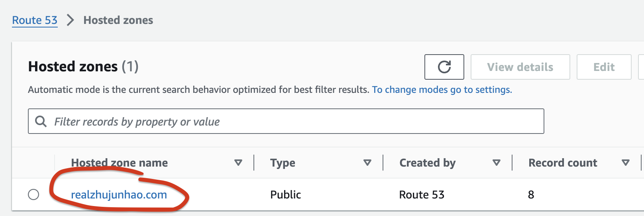Click the Record count column header
Viewport: 644px width, 216px height.
(x=563, y=163)
